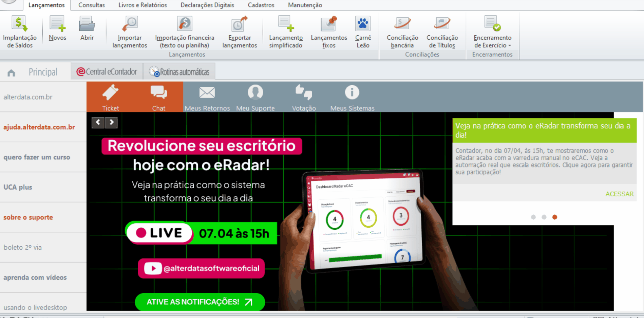
Task: Go to next banner slide arrow
Action: click(111, 122)
